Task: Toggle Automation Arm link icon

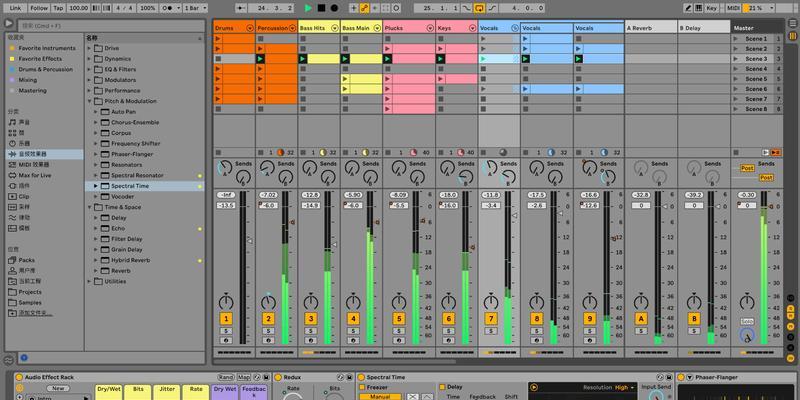Action: pyautogui.click(x=364, y=8)
